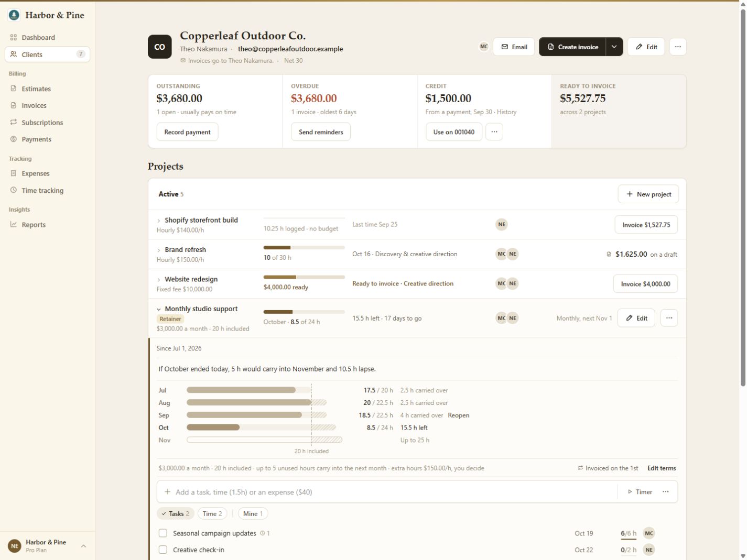Open the Create invoice dropdown arrow
Screen dimensions: 747x560
614,47
